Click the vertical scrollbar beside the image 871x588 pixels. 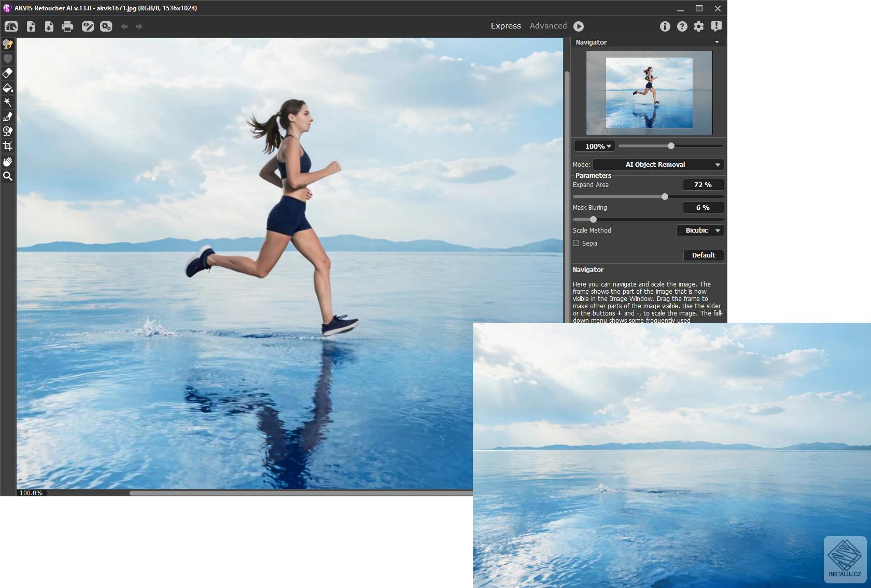point(567,197)
